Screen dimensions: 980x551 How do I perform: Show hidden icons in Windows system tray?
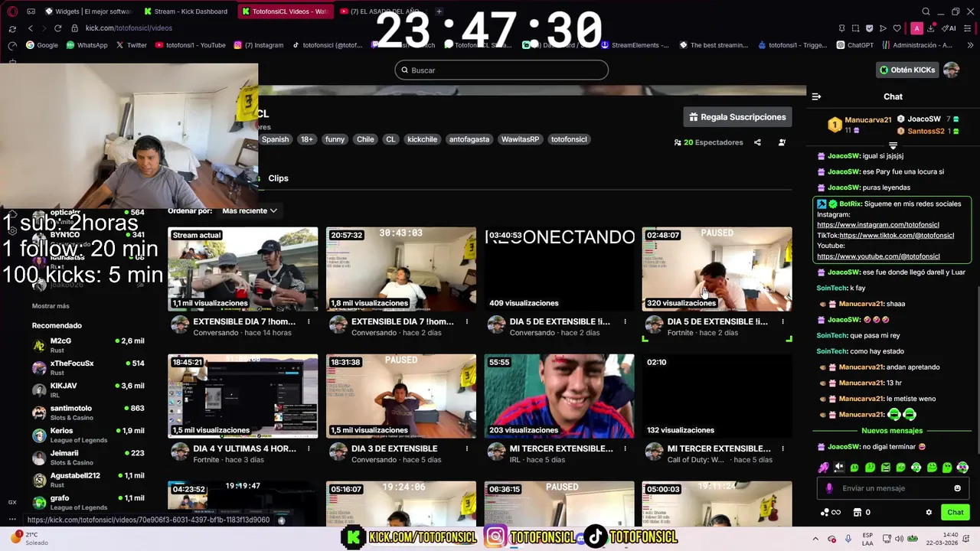click(815, 538)
